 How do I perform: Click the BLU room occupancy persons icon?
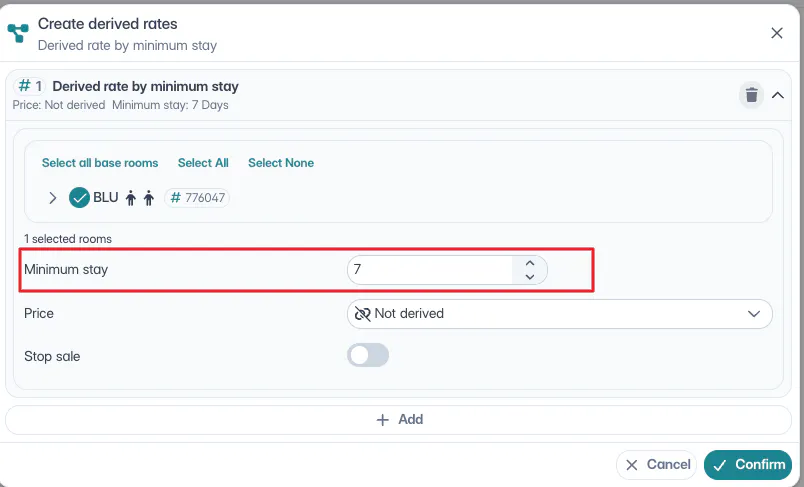pos(139,198)
